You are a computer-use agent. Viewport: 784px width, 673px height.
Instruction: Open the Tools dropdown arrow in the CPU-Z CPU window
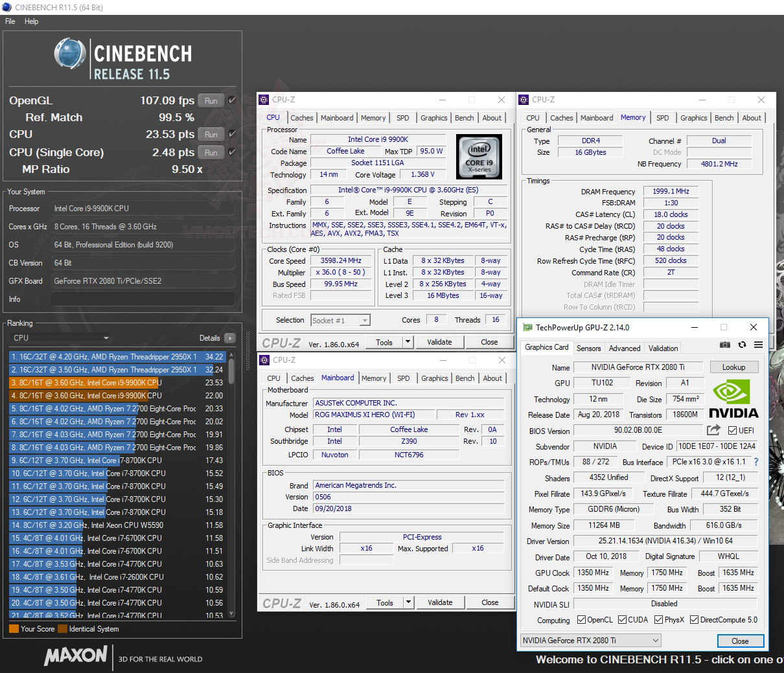pos(408,342)
